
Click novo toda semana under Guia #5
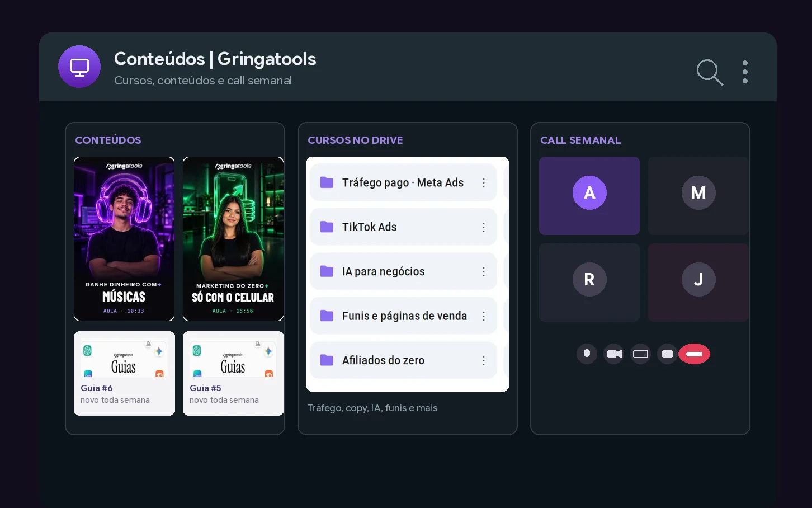(x=224, y=400)
